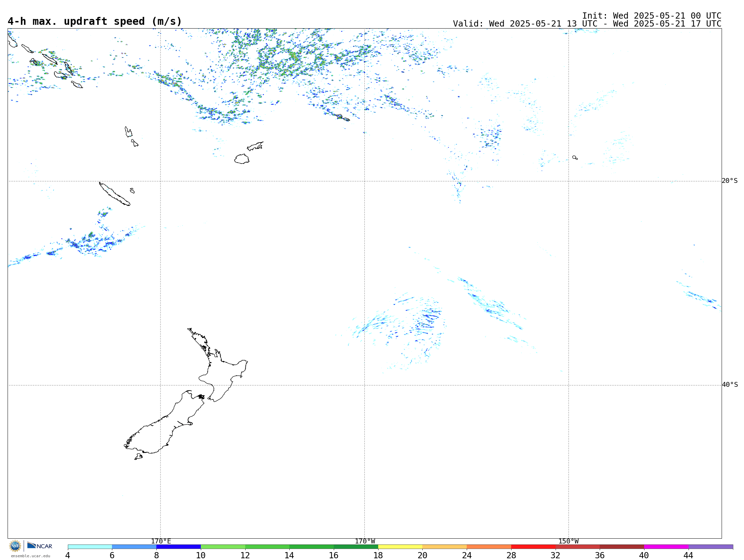Click the 'Valid:' time range text line
The height and width of the screenshot is (560, 744).
click(x=587, y=24)
